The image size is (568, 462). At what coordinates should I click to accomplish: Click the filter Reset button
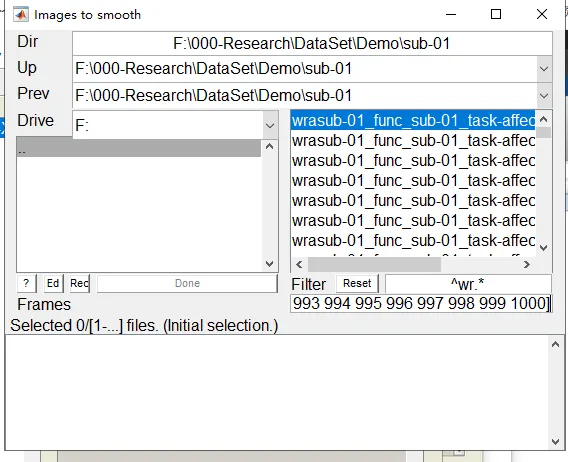pyautogui.click(x=357, y=283)
